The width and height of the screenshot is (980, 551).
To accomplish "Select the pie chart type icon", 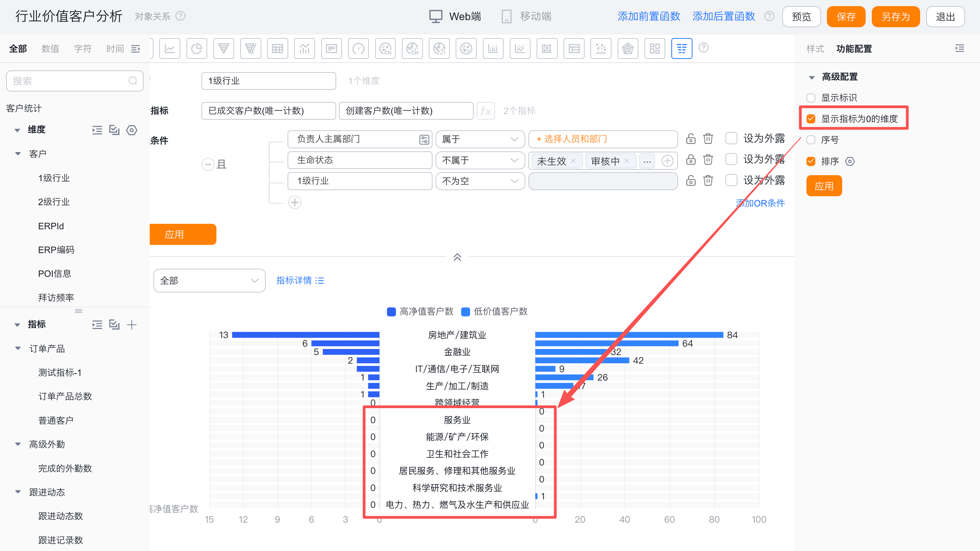I will click(x=197, y=49).
